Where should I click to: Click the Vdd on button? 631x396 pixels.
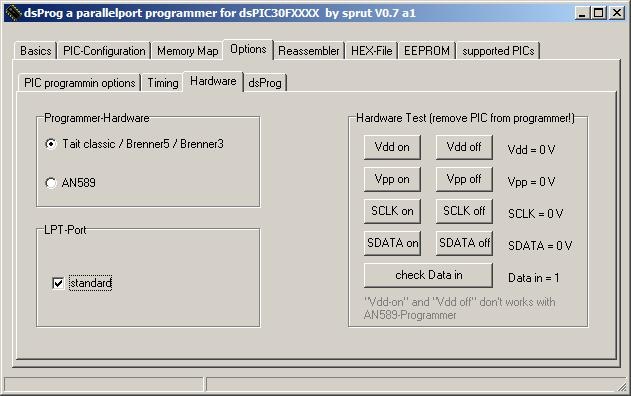tap(392, 147)
